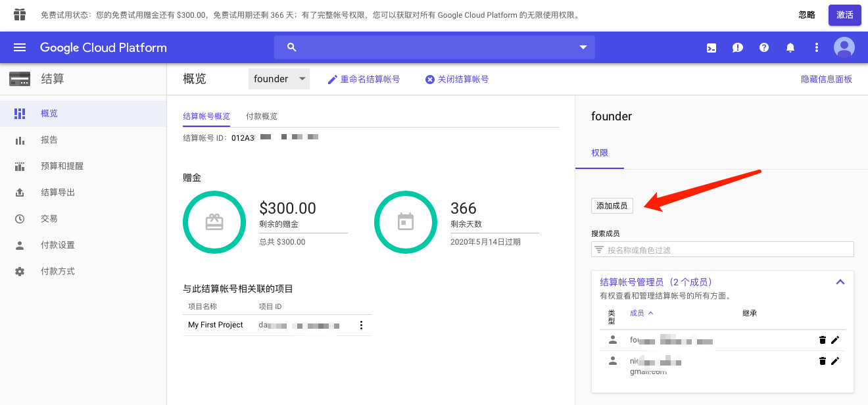The image size is (868, 405).
Task: Show notifications bell icon
Action: [x=790, y=47]
